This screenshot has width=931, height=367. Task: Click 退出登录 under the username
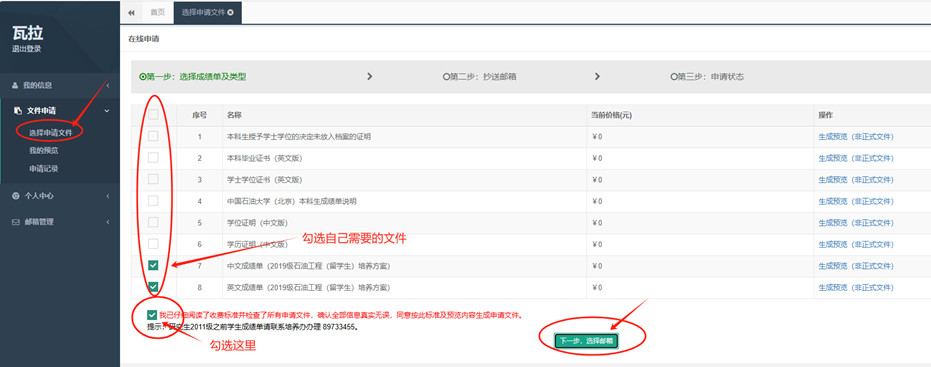click(x=27, y=49)
